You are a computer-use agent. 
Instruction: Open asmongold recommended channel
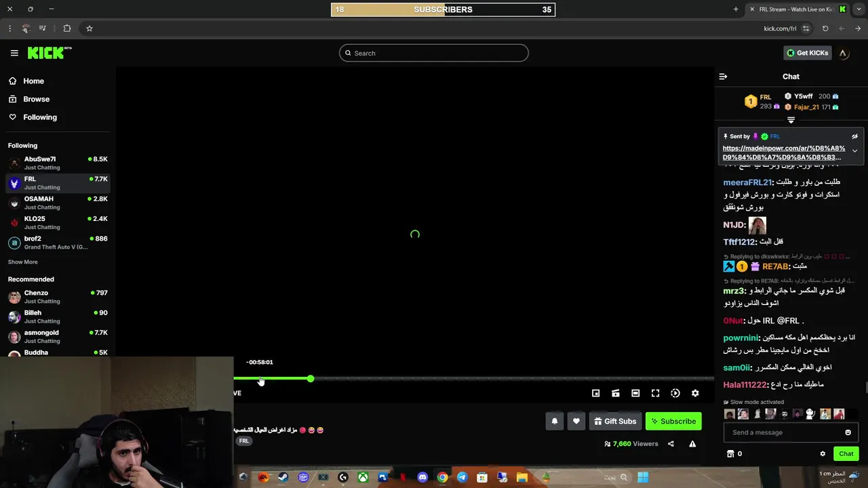58,336
